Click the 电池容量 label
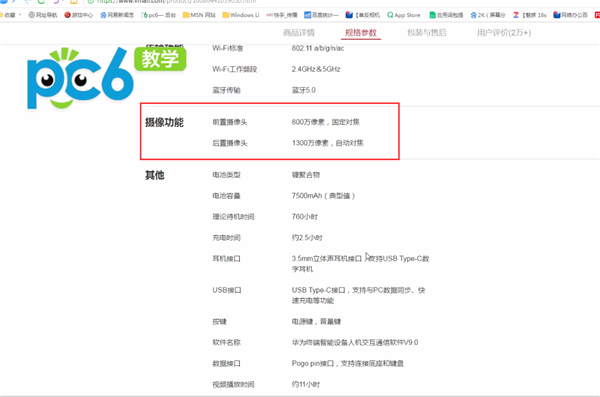The image size is (600, 397). [x=227, y=196]
